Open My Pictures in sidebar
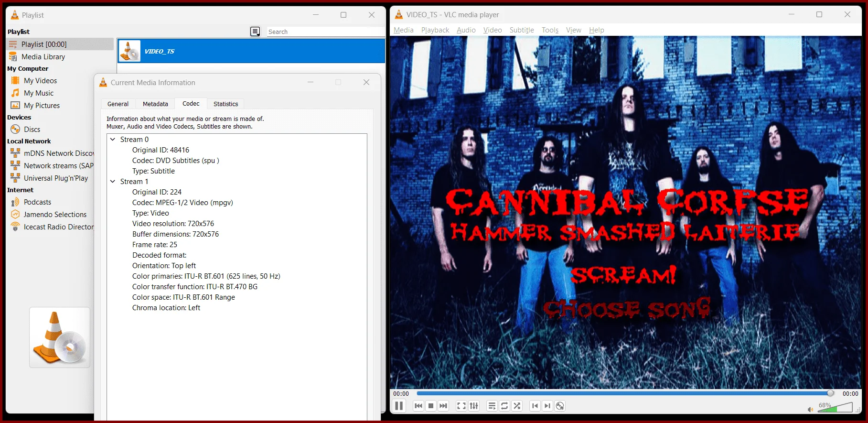The height and width of the screenshot is (423, 868). [42, 106]
